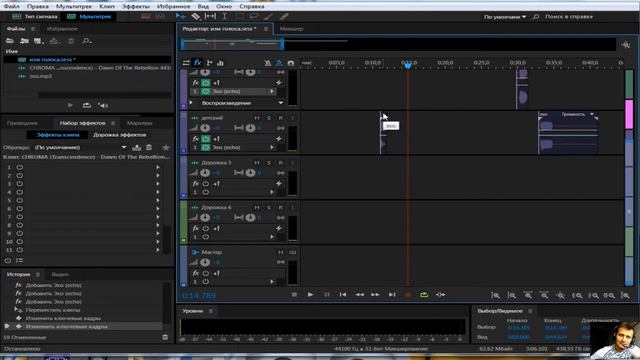The height and width of the screenshot is (360, 640).
Task: Click the Play transport button
Action: [310, 294]
